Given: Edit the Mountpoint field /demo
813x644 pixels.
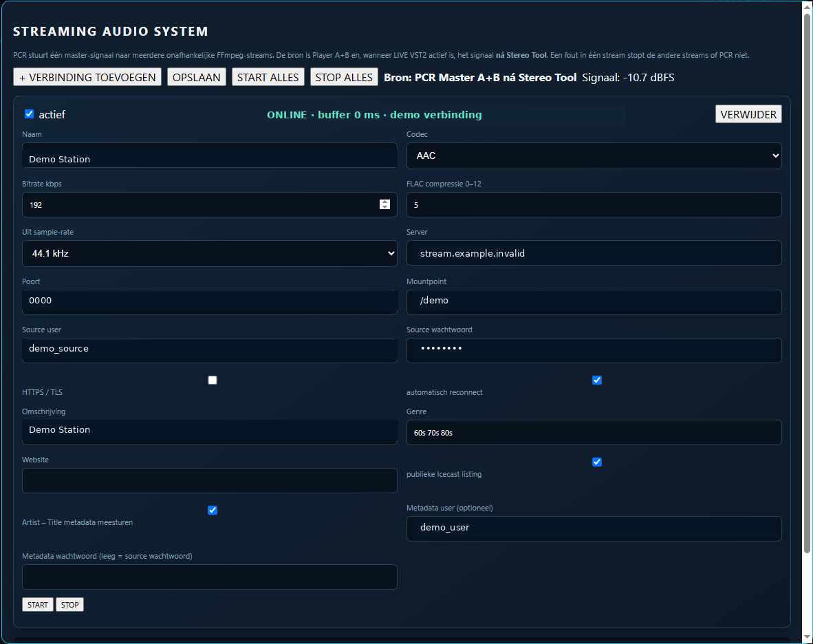Looking at the screenshot, I should [x=594, y=302].
